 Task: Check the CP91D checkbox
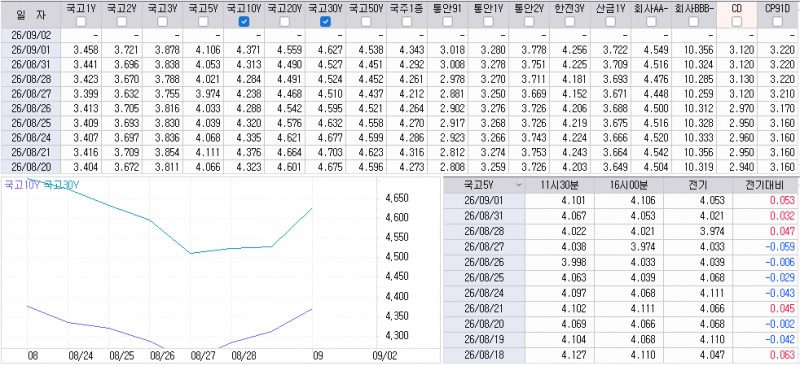click(778, 21)
